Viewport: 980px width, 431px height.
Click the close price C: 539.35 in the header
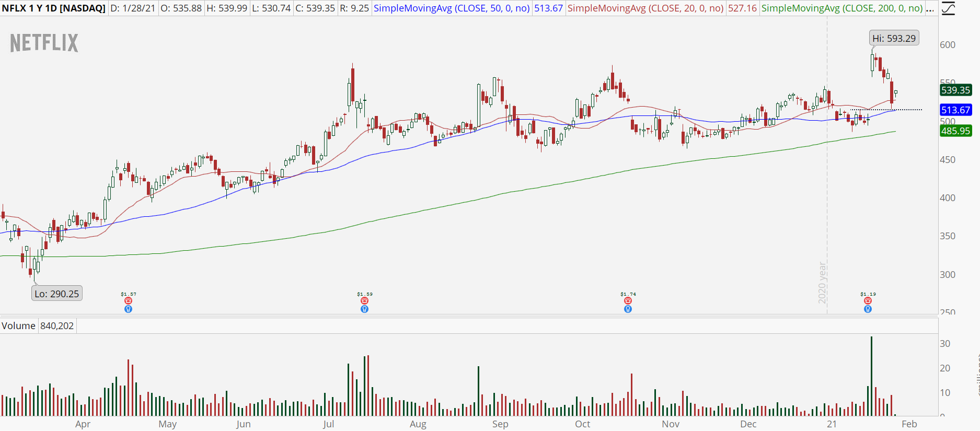(x=315, y=8)
